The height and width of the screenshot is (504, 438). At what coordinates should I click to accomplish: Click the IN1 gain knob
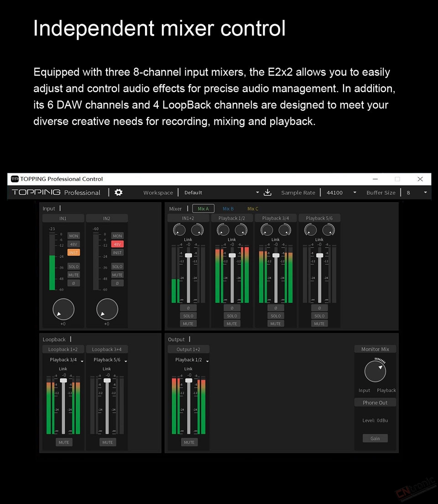(x=63, y=309)
